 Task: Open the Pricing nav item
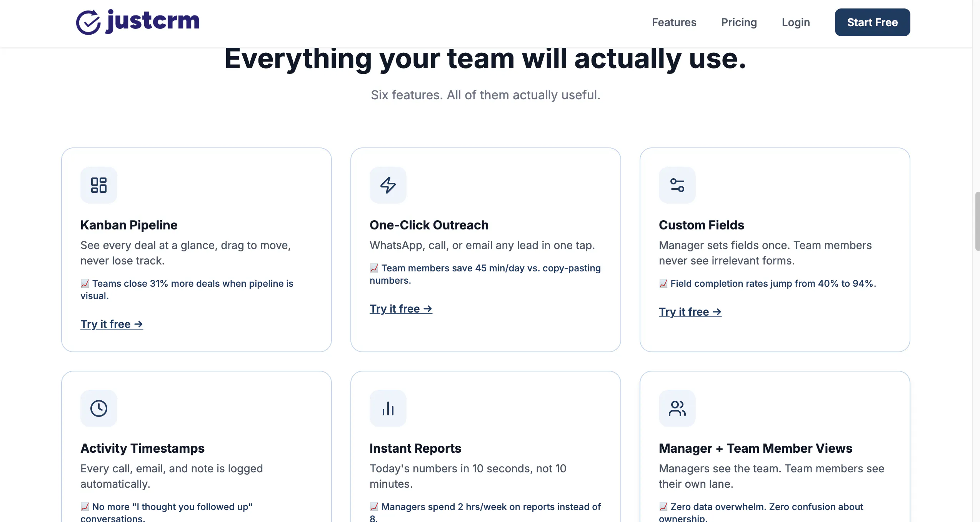tap(739, 22)
